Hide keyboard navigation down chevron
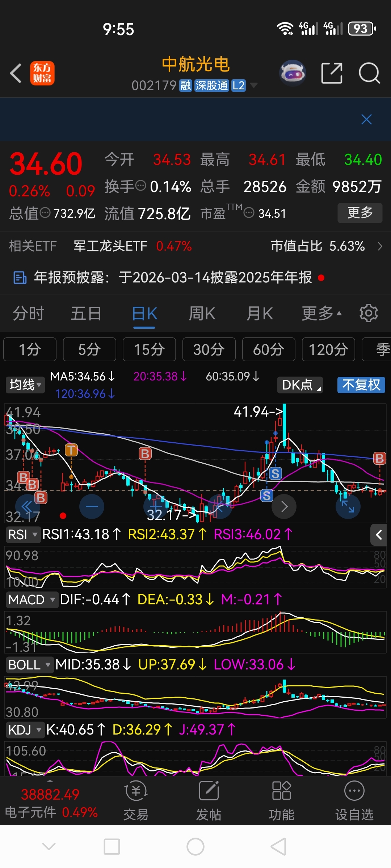Image resolution: width=391 pixels, height=868 pixels. (x=49, y=847)
